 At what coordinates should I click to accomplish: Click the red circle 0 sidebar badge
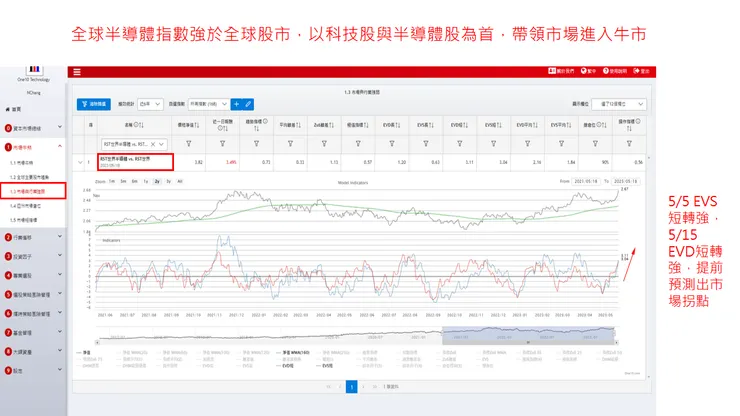coord(8,128)
